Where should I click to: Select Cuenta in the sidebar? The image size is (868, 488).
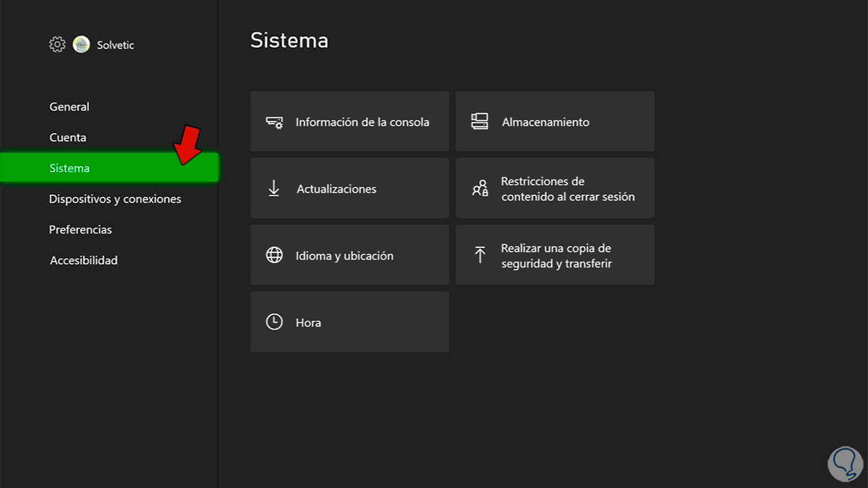pyautogui.click(x=68, y=137)
